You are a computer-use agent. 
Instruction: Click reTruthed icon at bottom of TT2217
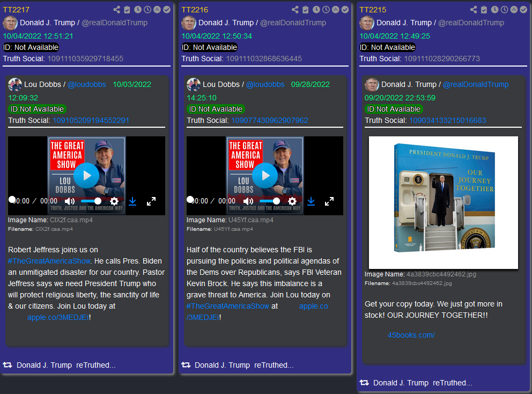coord(8,365)
